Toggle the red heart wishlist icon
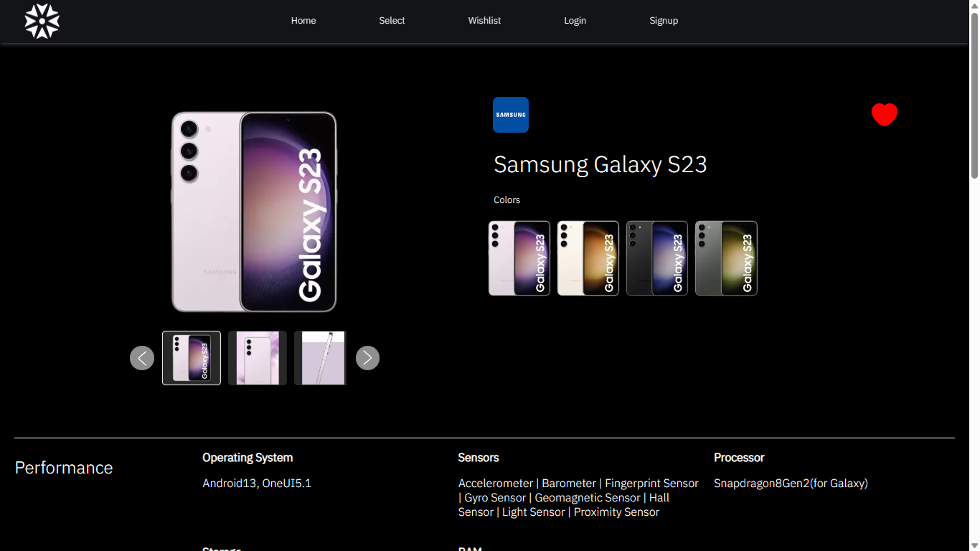980x551 pixels. [885, 115]
